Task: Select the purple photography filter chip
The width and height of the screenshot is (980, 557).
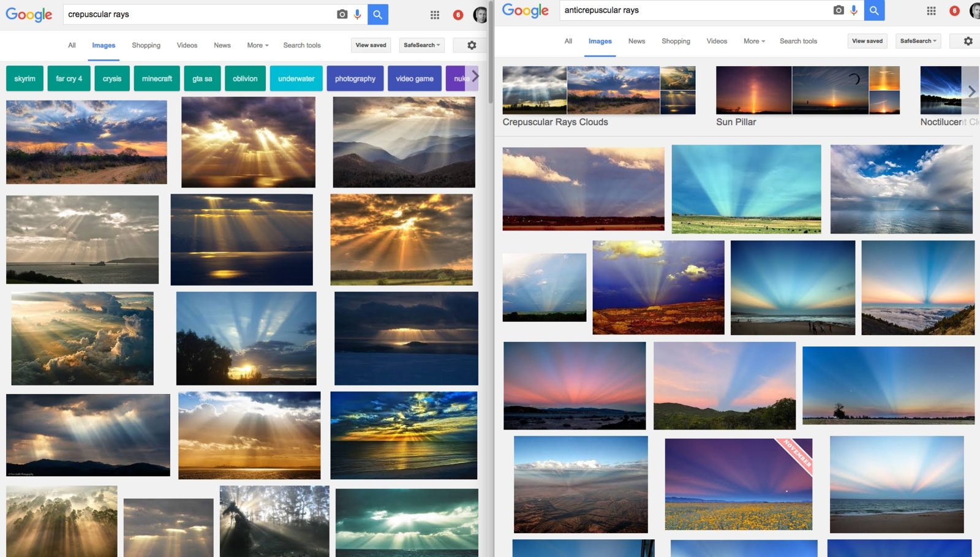Action: pos(355,78)
